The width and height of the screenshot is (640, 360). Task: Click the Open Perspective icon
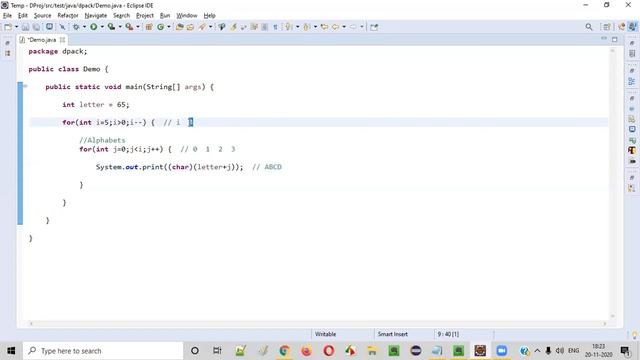click(607, 27)
